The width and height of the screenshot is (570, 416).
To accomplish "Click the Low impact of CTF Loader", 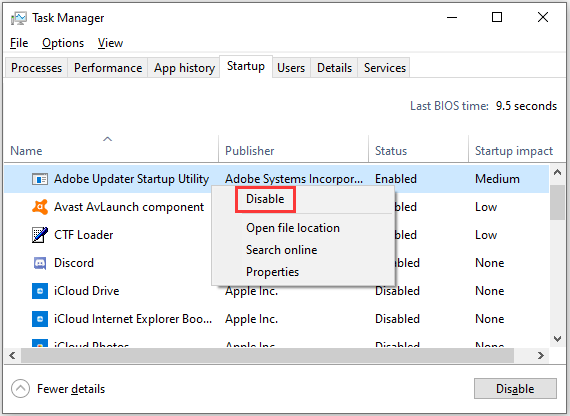I will 486,235.
